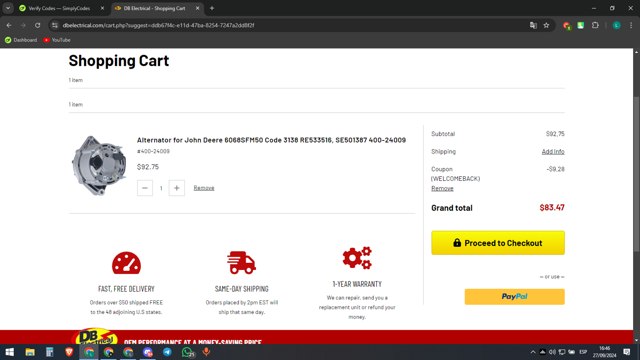Open the YouTube bookmark
This screenshot has width=640, height=360.
[x=57, y=40]
